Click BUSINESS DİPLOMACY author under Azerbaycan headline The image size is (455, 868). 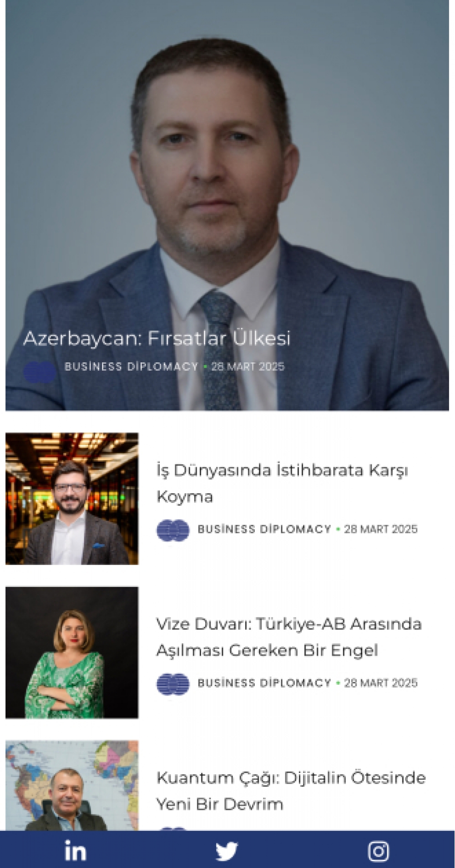[x=131, y=366]
